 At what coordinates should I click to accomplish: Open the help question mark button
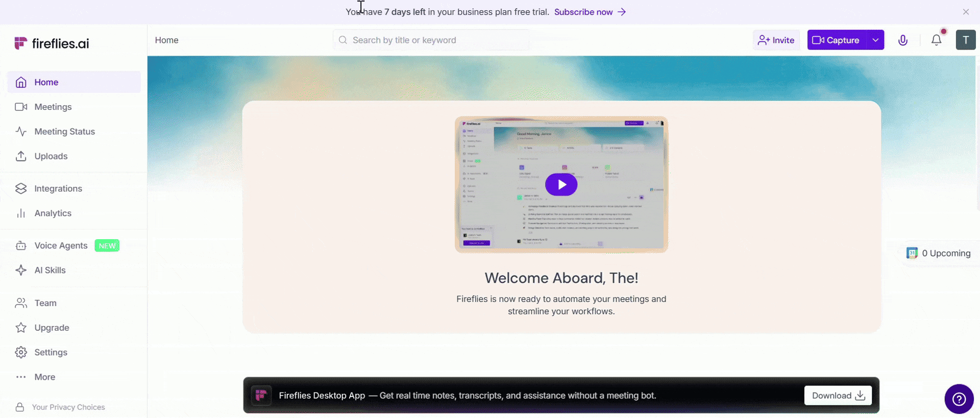[959, 399]
